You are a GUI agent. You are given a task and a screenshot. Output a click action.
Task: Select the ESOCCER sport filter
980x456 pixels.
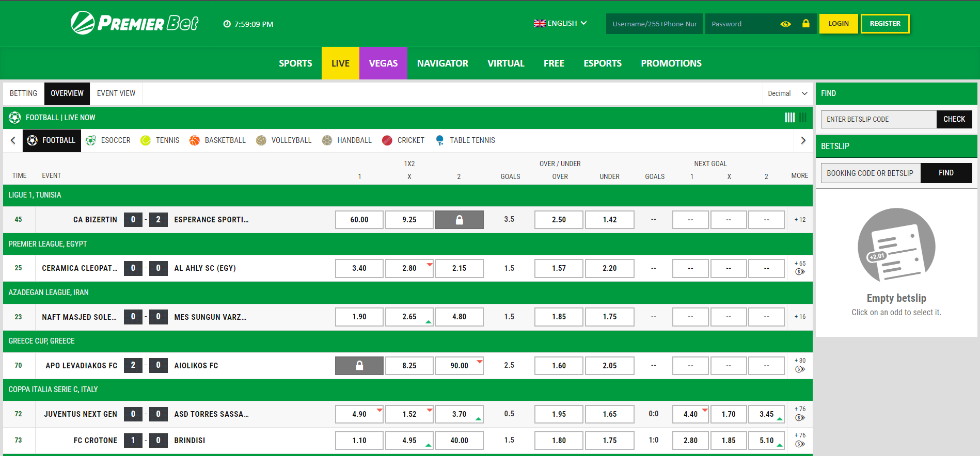[108, 140]
